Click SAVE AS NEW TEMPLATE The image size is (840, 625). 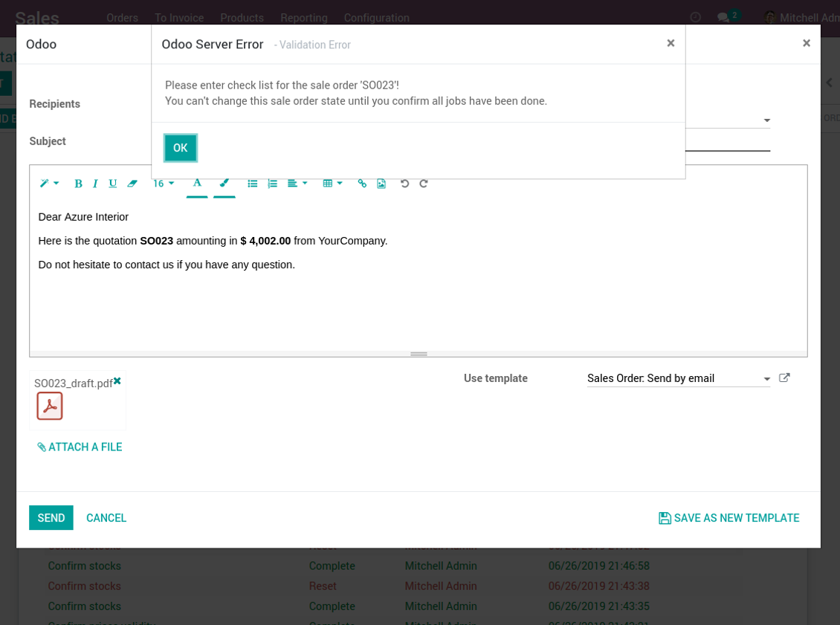pos(728,518)
